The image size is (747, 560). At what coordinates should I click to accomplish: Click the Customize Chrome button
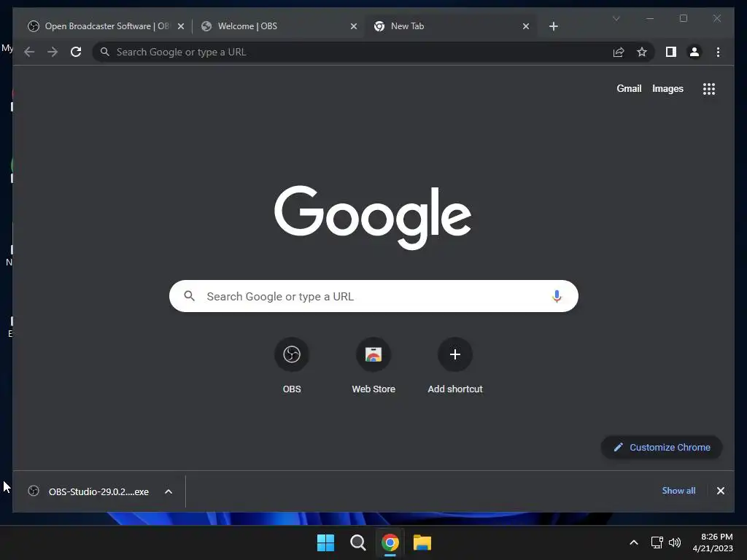click(x=662, y=447)
